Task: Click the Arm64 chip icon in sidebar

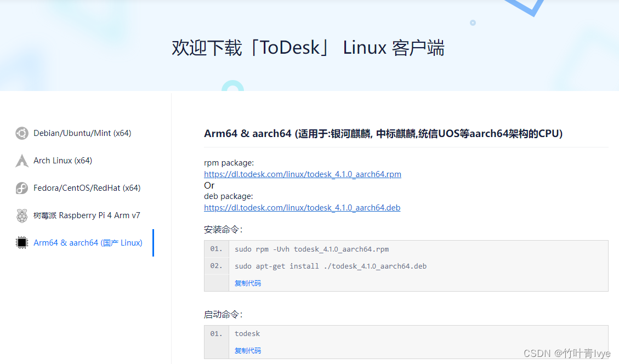Action: [x=22, y=243]
